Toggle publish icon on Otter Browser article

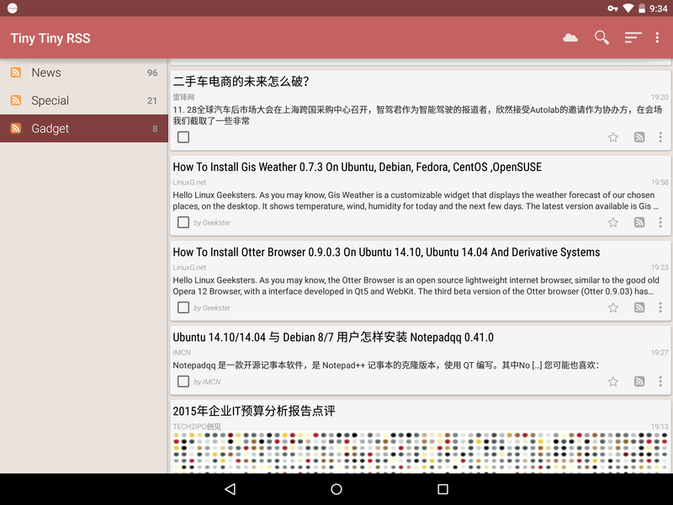click(x=639, y=308)
